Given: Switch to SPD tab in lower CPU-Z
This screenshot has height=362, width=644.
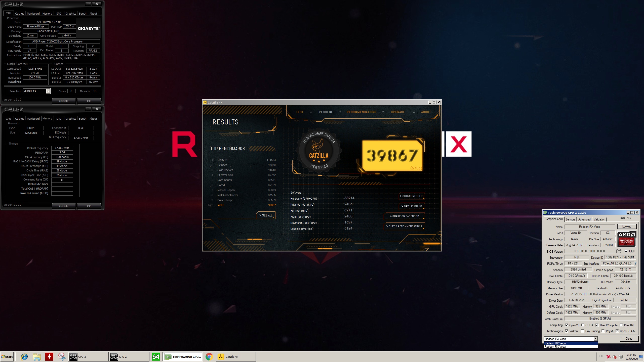Looking at the screenshot, I should point(59,119).
